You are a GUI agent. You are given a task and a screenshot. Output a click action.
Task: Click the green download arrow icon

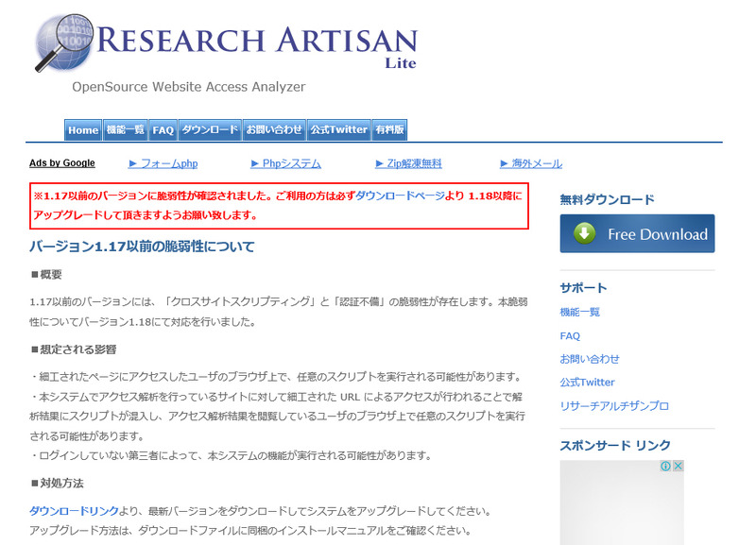point(585,233)
